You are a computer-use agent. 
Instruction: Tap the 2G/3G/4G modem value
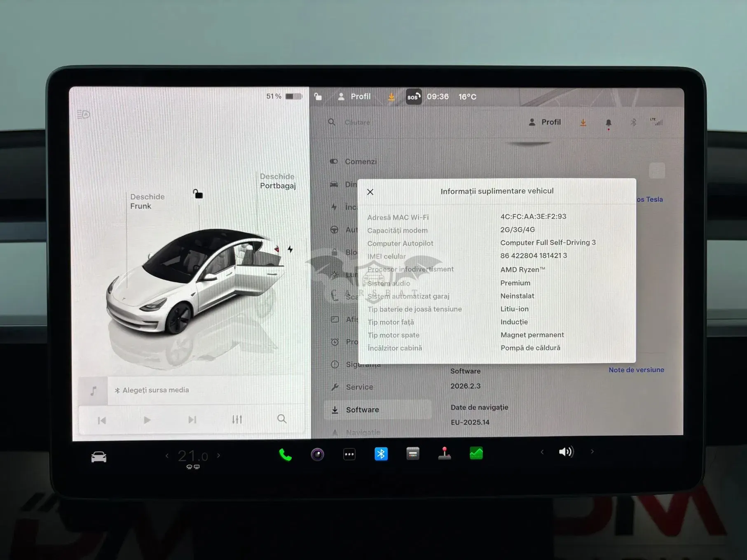click(518, 230)
